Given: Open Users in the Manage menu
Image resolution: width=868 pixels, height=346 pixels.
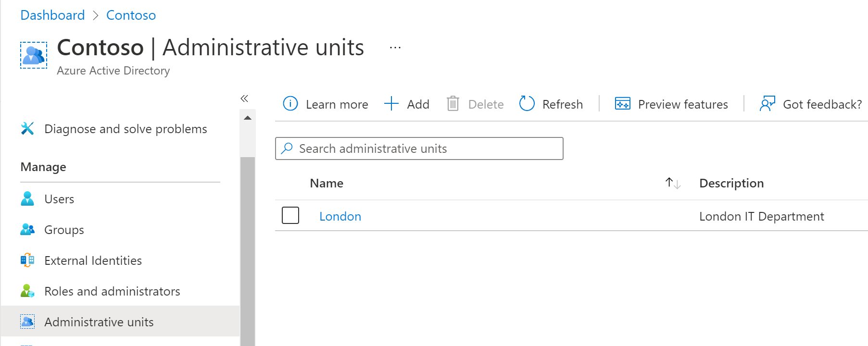Looking at the screenshot, I should pyautogui.click(x=59, y=199).
